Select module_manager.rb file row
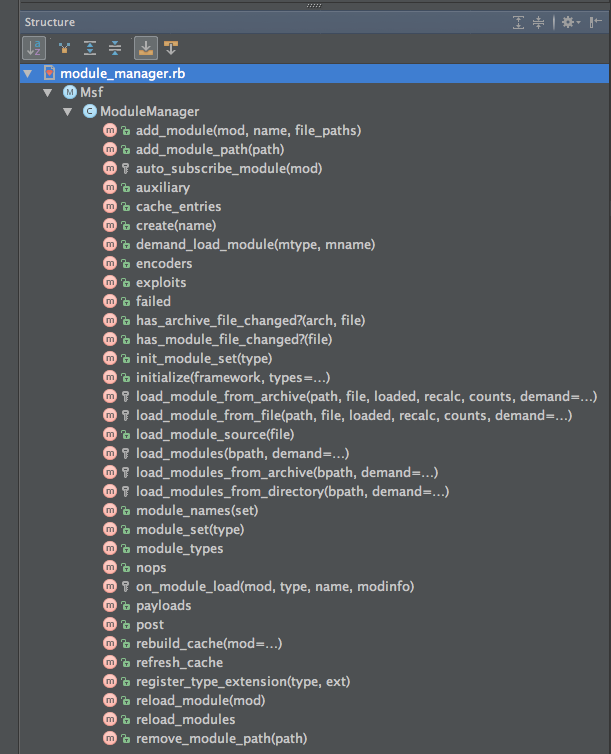 click(314, 74)
